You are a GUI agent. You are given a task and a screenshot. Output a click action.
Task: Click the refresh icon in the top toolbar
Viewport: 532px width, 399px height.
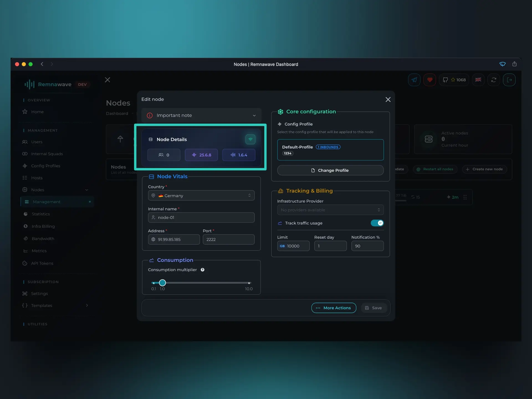[x=494, y=80]
